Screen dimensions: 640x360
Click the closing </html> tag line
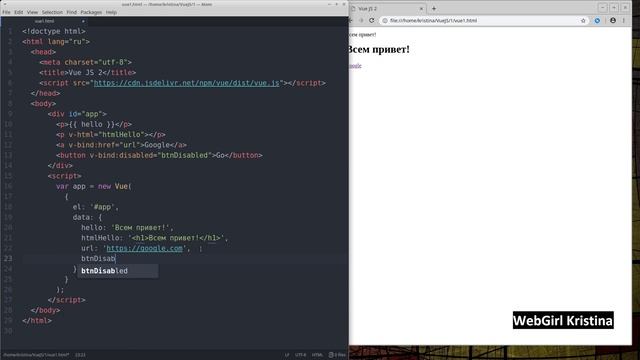(37, 320)
